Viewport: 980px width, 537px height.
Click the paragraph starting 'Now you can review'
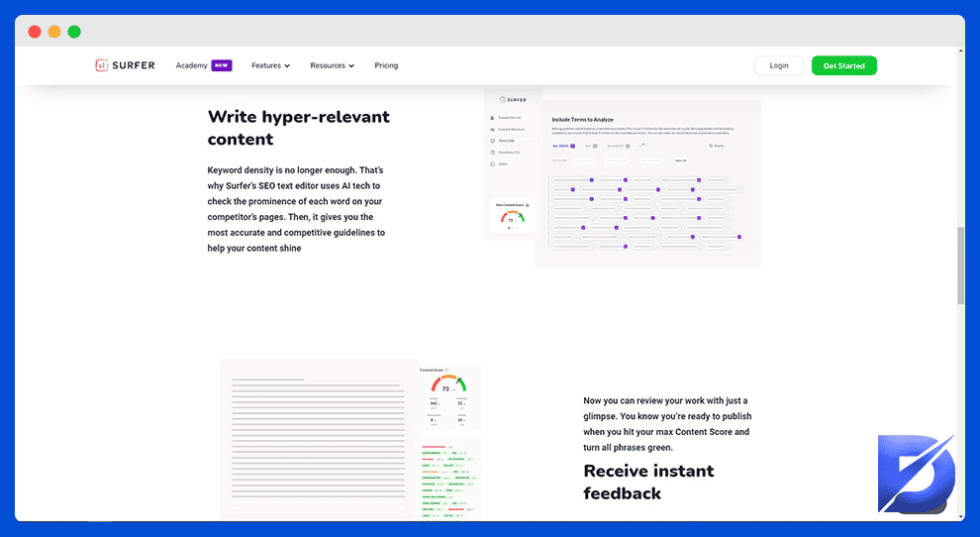coord(667,424)
